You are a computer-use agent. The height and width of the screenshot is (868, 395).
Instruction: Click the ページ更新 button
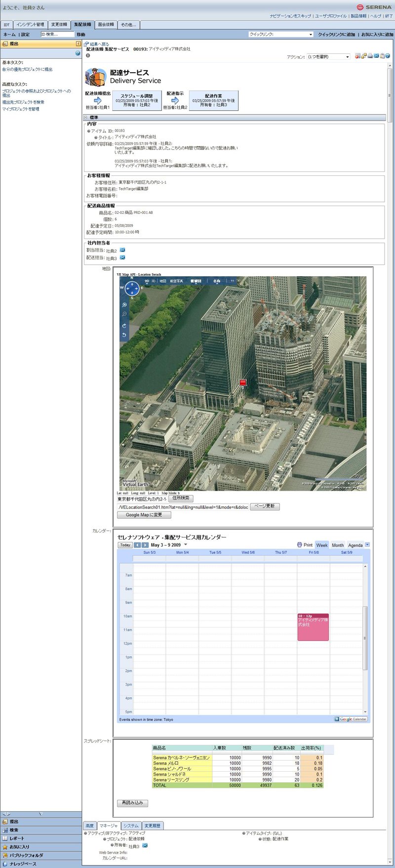click(265, 506)
